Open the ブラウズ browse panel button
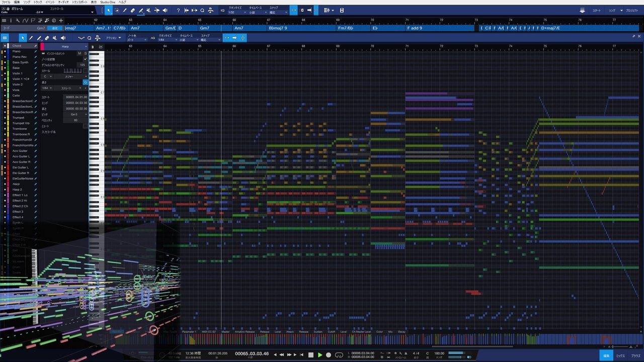This screenshot has width=644, height=362. click(x=636, y=355)
